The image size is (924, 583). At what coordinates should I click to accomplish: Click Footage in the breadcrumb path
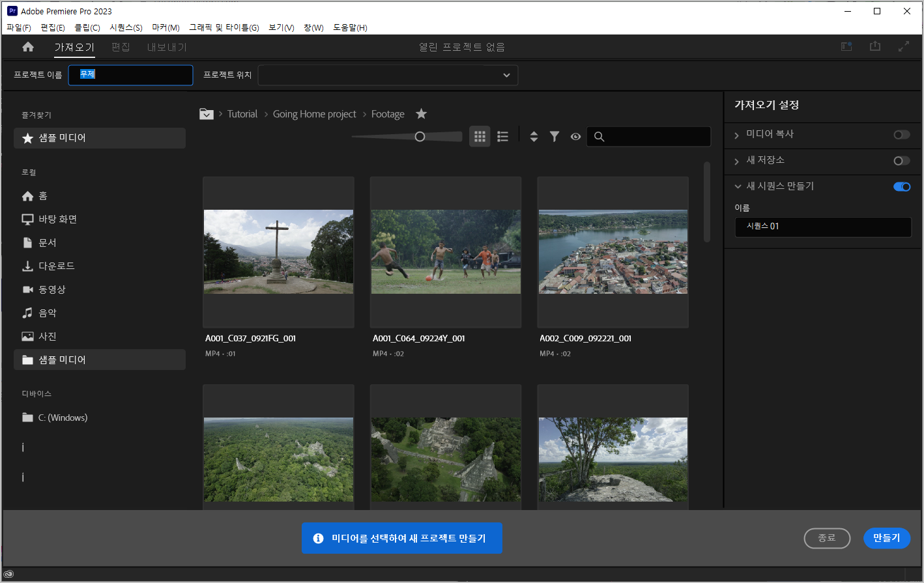tap(388, 114)
